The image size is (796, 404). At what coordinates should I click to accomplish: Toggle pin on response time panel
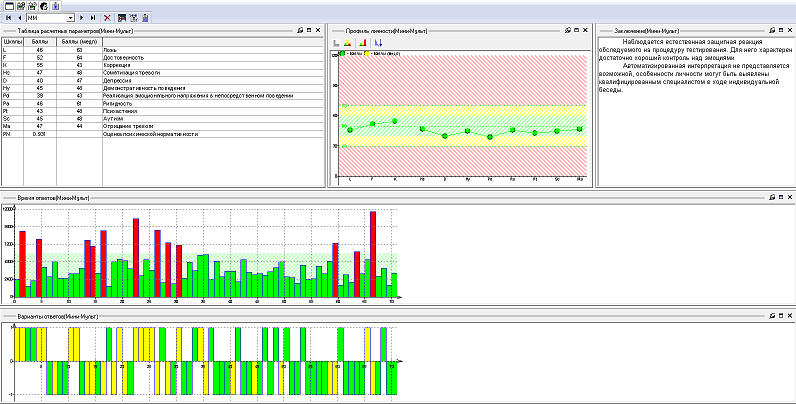click(x=770, y=198)
